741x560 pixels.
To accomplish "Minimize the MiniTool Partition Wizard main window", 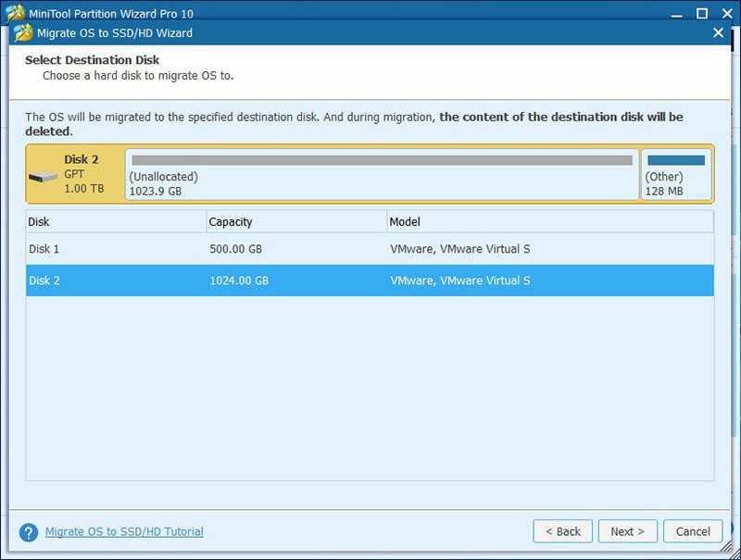I will tap(677, 14).
